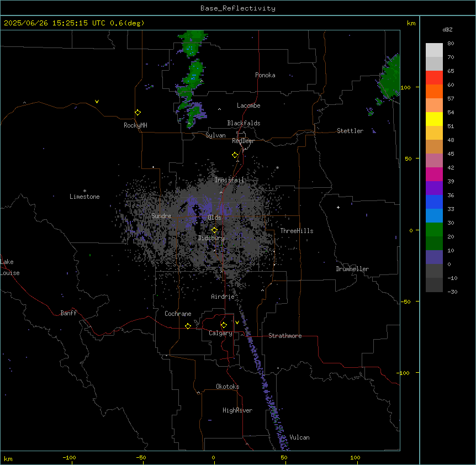Select the Strathmore label
This screenshot has width=476, height=465.
[x=285, y=336]
